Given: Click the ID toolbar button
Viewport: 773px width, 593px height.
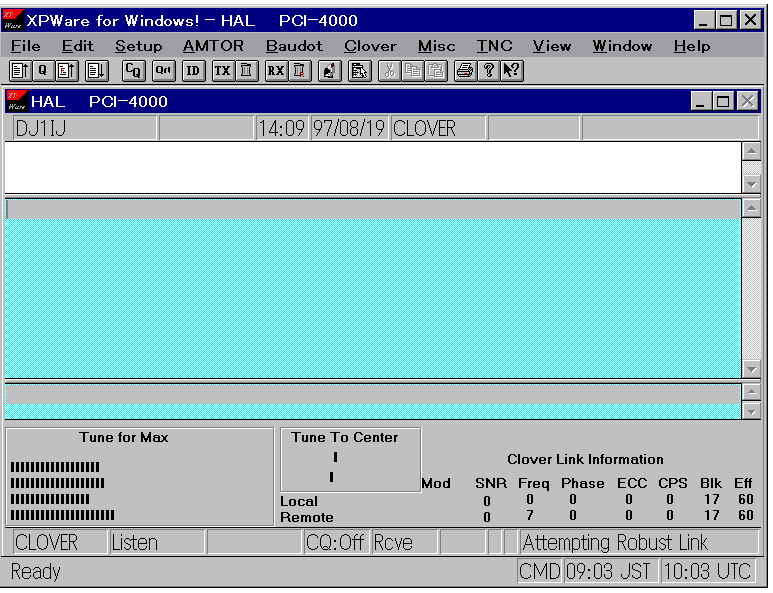Looking at the screenshot, I should (x=193, y=71).
